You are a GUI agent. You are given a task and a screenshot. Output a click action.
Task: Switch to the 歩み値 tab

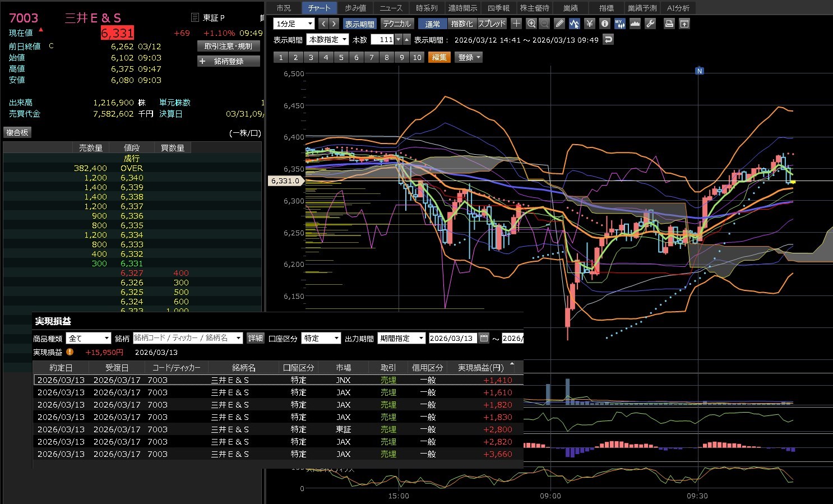pos(355,8)
